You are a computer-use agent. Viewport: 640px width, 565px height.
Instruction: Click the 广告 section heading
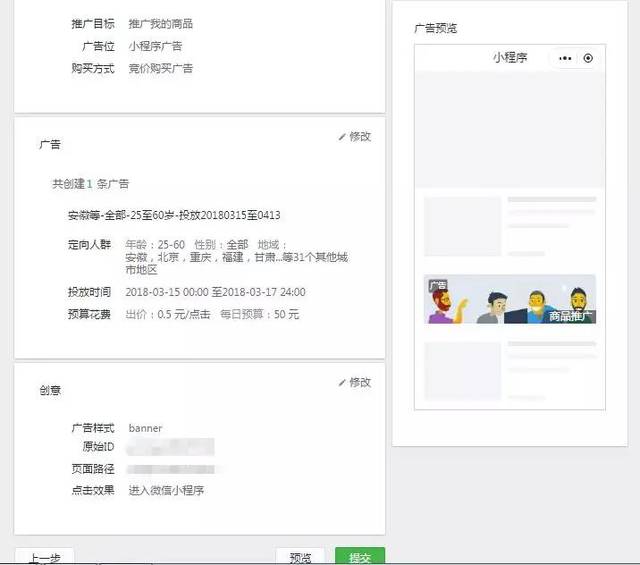[x=50, y=145]
